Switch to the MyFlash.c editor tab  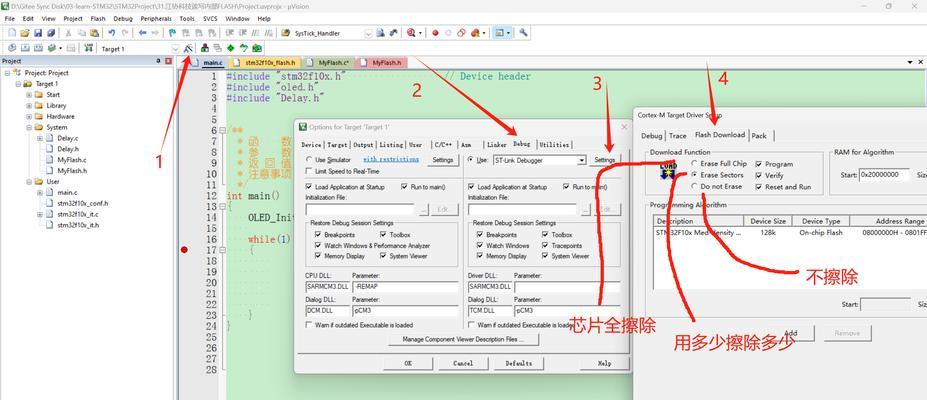tap(329, 62)
